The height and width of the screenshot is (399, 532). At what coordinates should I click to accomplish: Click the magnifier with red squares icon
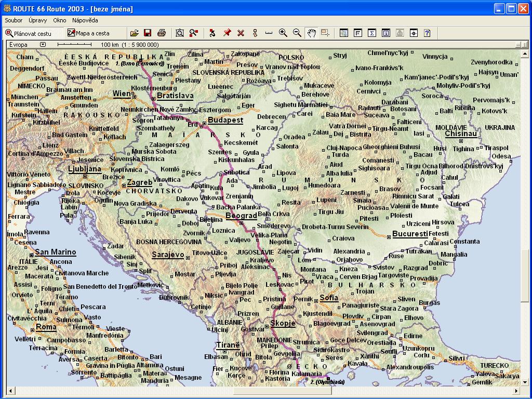pyautogui.click(x=194, y=33)
